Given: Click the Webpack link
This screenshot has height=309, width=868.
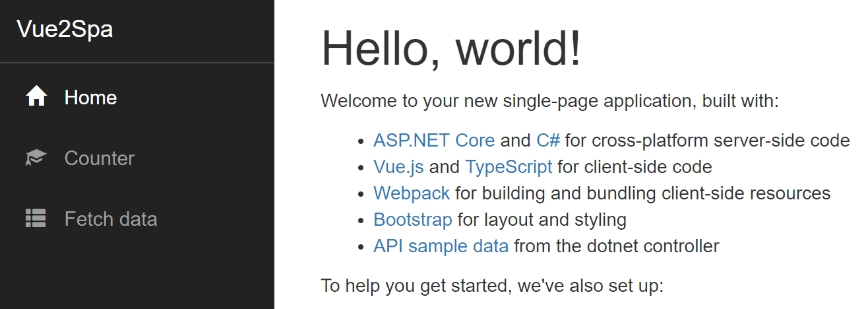Looking at the screenshot, I should point(412,193).
